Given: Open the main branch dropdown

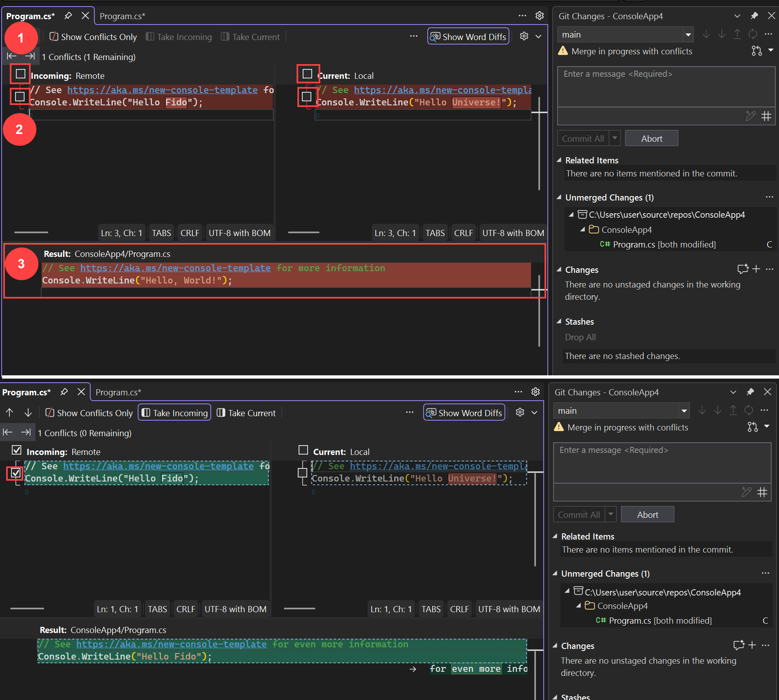Looking at the screenshot, I should [x=688, y=34].
